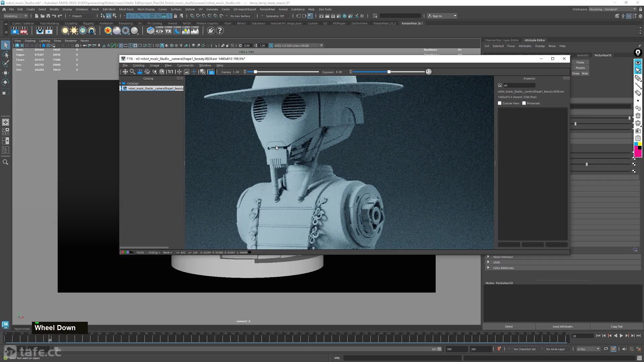This screenshot has width=644, height=362.
Task: Toggle the arrow select mode in right sidebar
Action: click(x=638, y=70)
